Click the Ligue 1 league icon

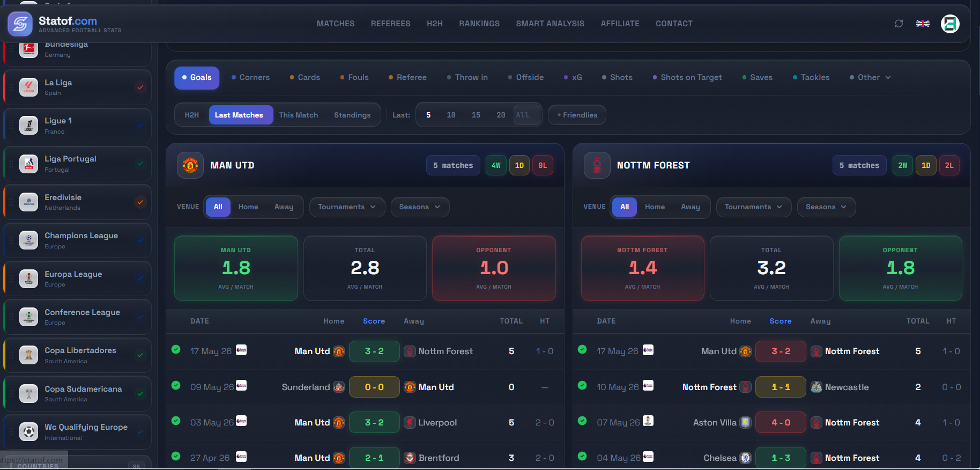(29, 125)
